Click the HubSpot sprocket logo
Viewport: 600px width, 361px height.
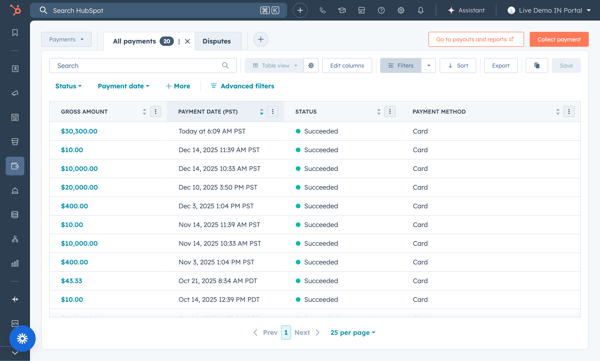(x=15, y=10)
